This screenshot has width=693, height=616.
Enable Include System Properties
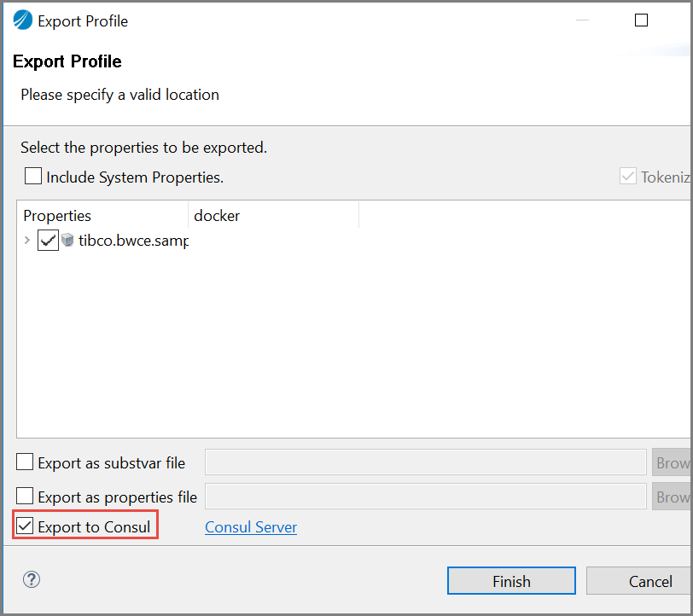click(32, 176)
